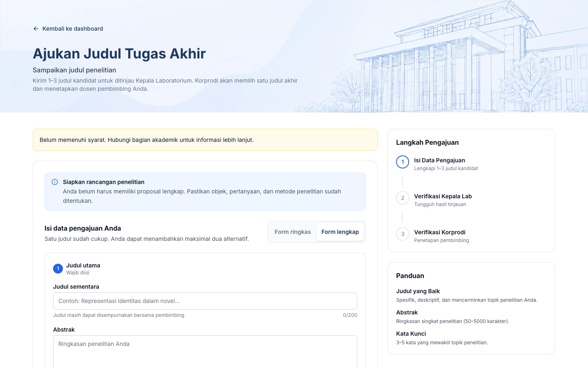Click the Judul masih dapat disempurnakan helper text
The width and height of the screenshot is (588, 368).
pyautogui.click(x=119, y=315)
